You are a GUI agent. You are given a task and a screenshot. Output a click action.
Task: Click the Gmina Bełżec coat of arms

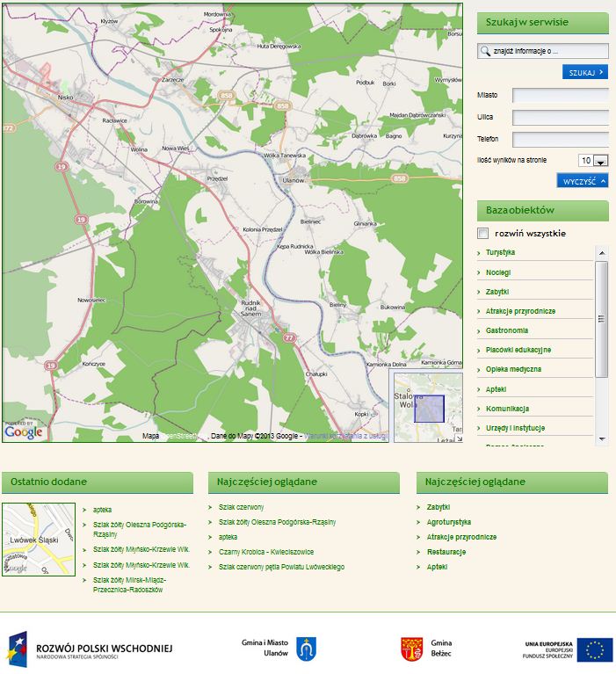coord(411,649)
